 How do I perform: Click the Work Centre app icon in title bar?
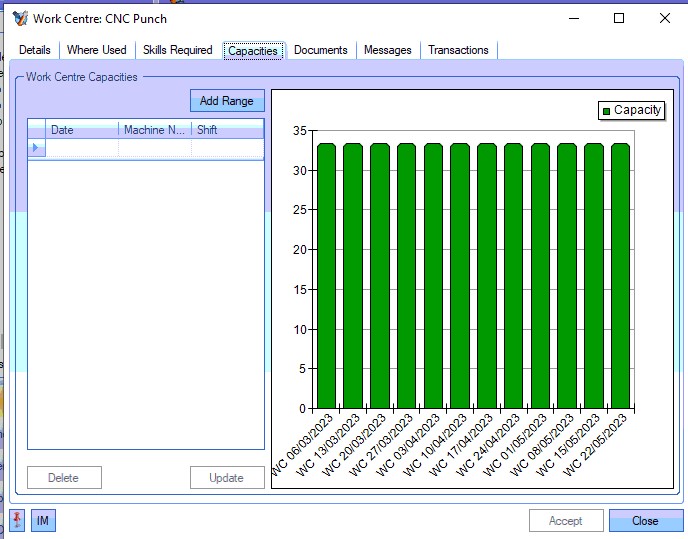pos(18,18)
